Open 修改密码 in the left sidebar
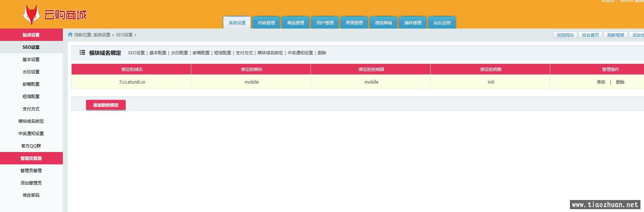This screenshot has width=644, height=212. click(31, 195)
